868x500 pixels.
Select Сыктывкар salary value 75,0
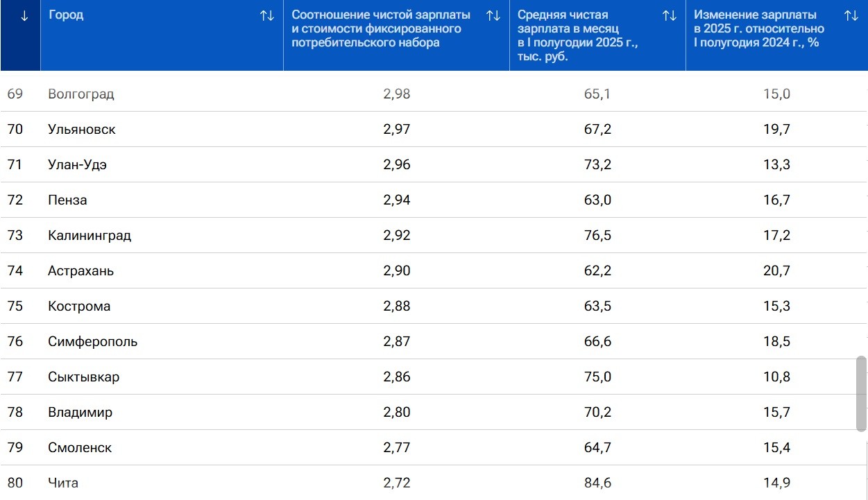(597, 377)
